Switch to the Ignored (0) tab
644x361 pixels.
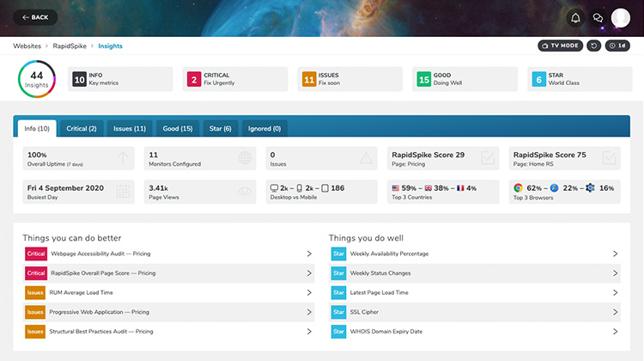point(264,129)
